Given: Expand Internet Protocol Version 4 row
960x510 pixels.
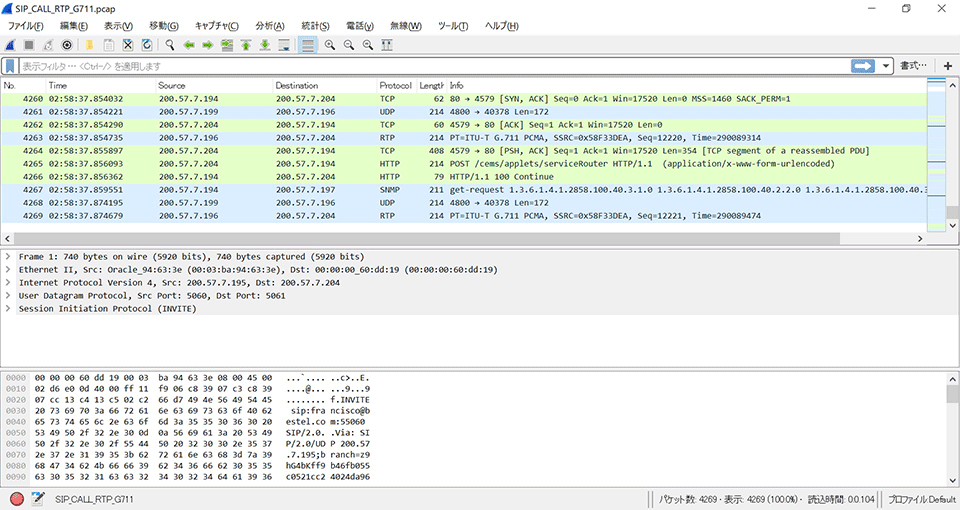Looking at the screenshot, I should pyautogui.click(x=8, y=282).
